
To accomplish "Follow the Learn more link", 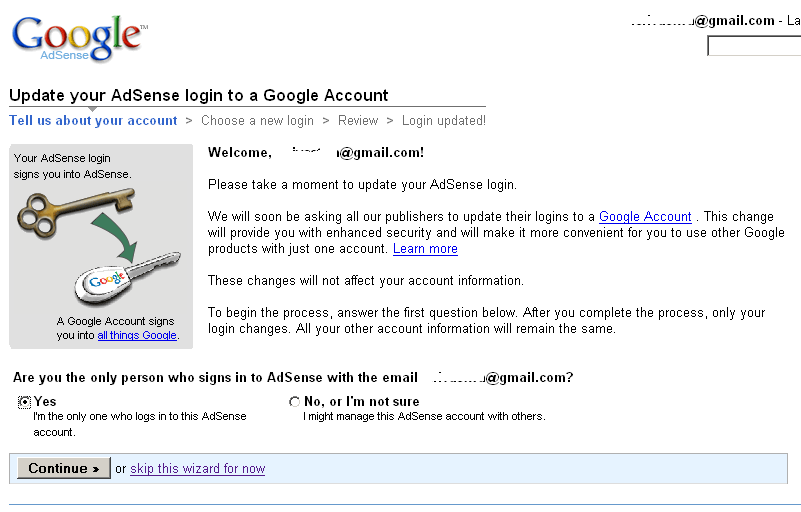I will (425, 249).
